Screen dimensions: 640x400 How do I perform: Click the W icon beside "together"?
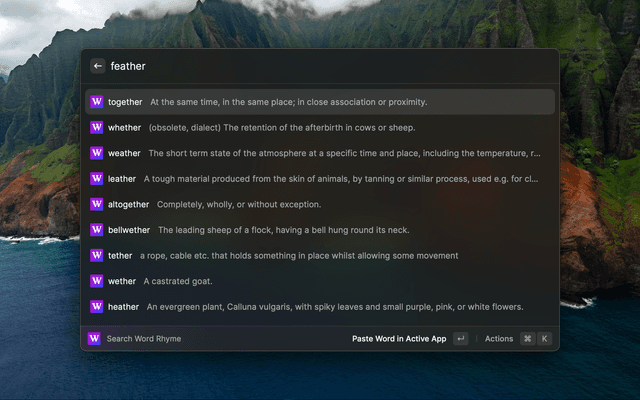point(96,102)
